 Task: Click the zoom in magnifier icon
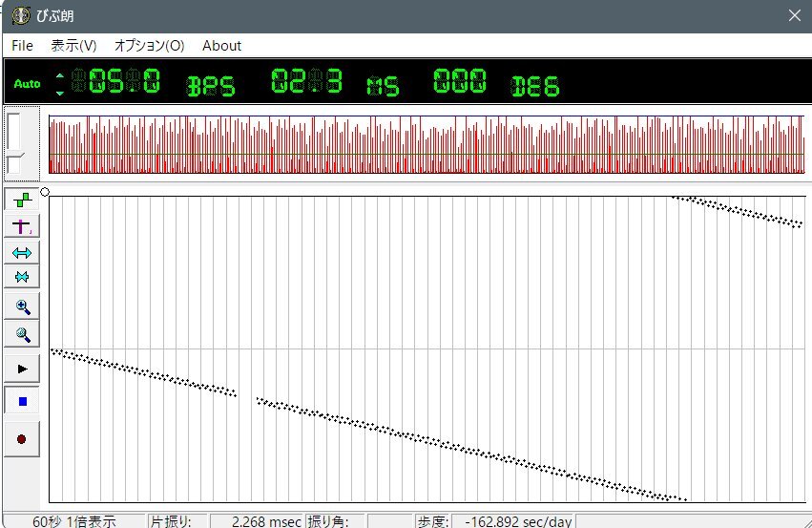(x=22, y=306)
